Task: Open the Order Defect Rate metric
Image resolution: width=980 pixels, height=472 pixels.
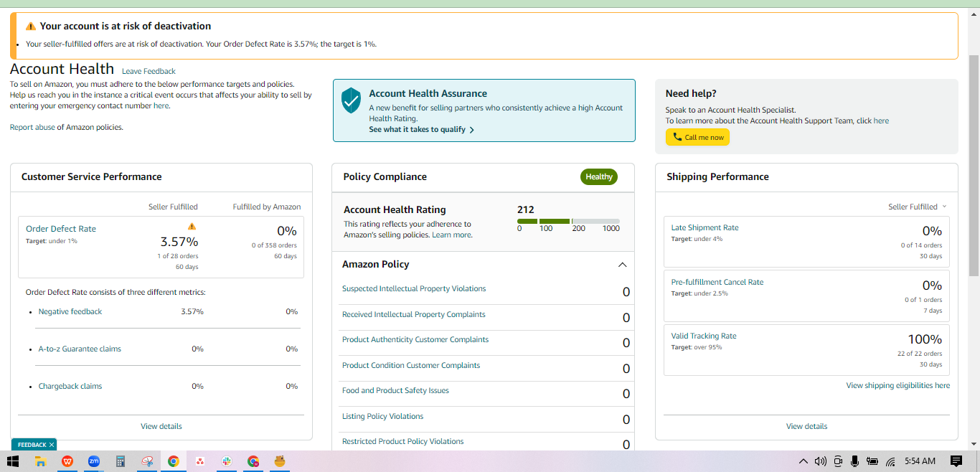Action: tap(61, 229)
